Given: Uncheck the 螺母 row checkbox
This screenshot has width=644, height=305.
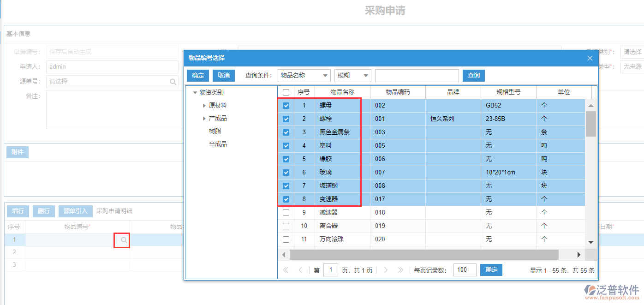Looking at the screenshot, I should point(286,105).
